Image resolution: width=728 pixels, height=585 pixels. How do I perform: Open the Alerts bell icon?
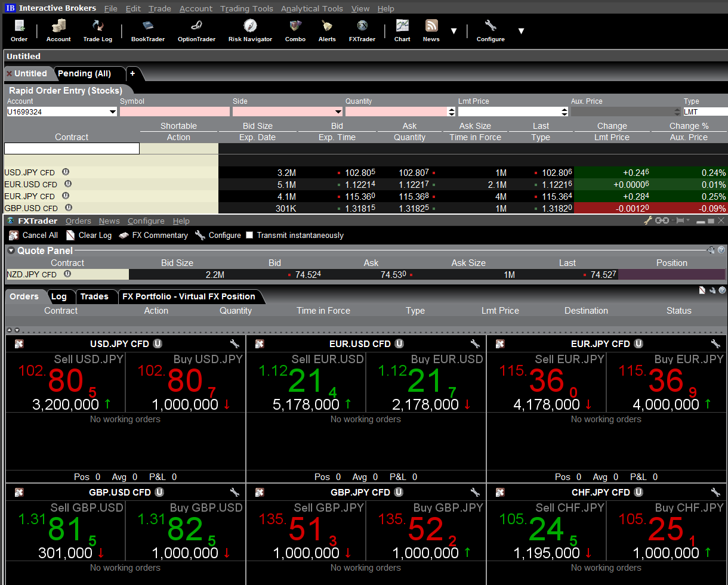pos(327,30)
